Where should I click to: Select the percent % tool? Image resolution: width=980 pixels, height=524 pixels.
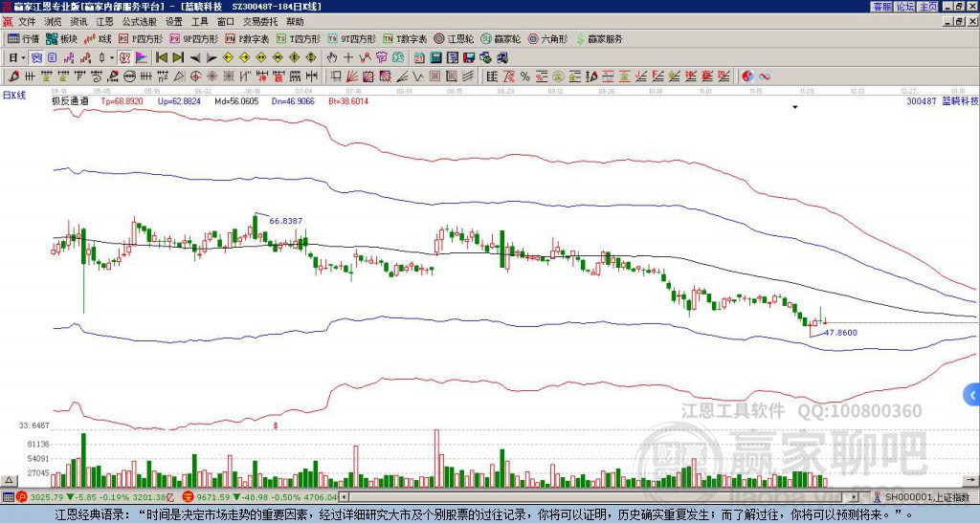click(525, 76)
